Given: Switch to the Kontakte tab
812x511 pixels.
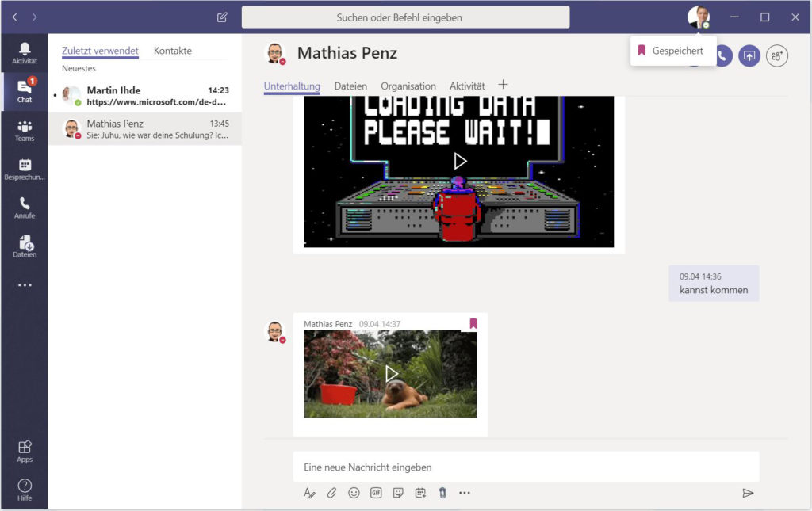Looking at the screenshot, I should 172,51.
